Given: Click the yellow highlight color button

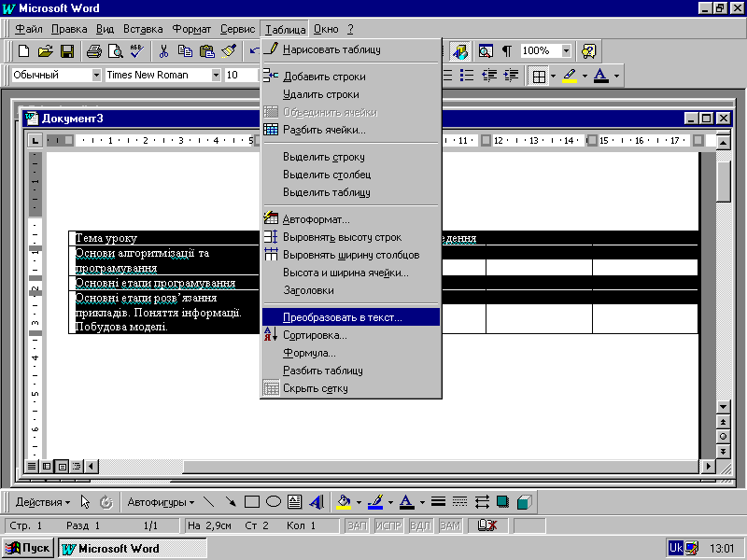Looking at the screenshot, I should click(x=570, y=76).
